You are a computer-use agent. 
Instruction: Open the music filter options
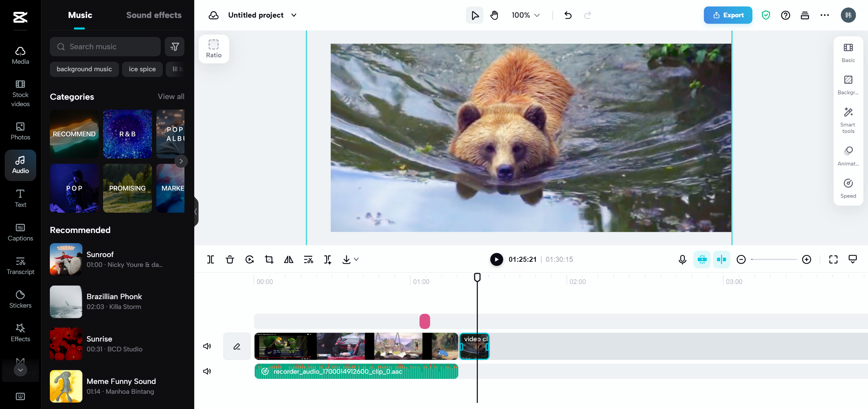(x=175, y=47)
